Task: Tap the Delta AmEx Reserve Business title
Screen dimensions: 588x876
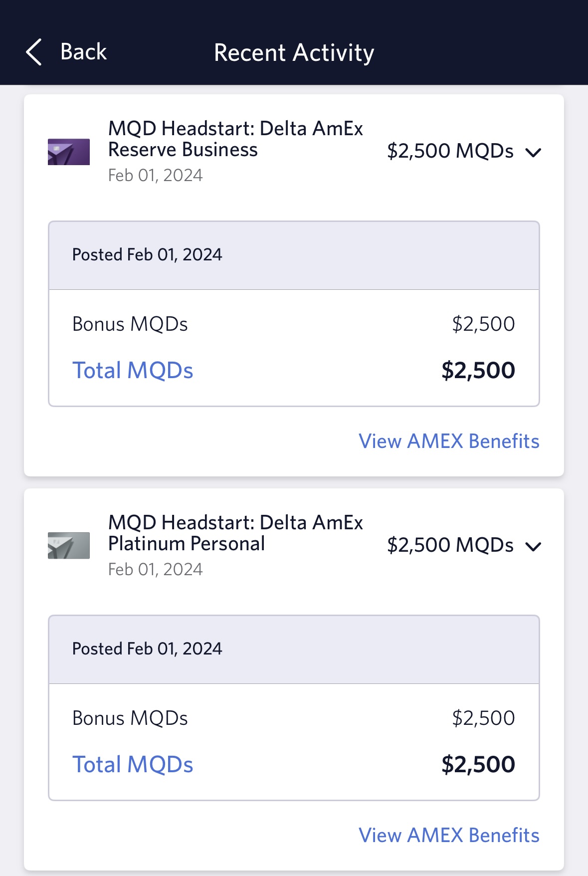Action: [235, 139]
